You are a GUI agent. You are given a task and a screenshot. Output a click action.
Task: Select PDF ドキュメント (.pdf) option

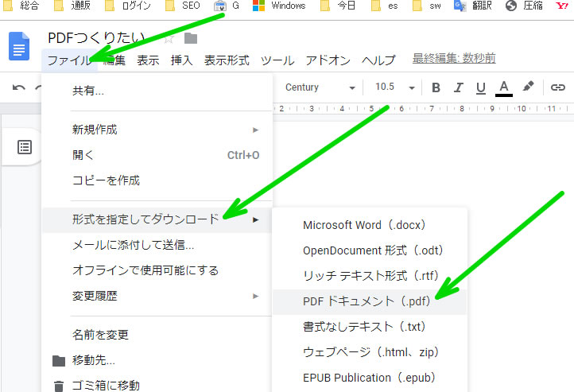pos(369,301)
